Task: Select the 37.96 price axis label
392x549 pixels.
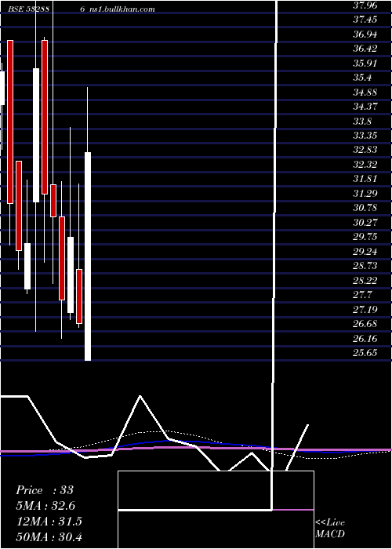Action: tap(365, 5)
